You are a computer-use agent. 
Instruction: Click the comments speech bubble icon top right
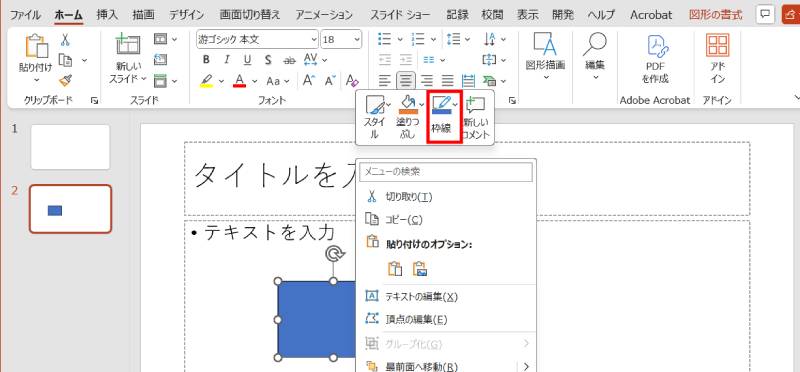coord(764,14)
